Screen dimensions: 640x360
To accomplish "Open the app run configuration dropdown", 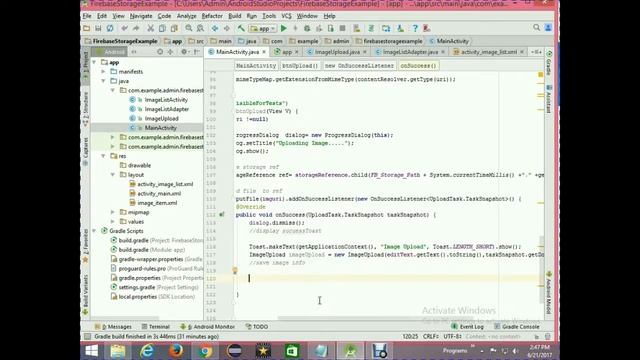I will point(262,29).
